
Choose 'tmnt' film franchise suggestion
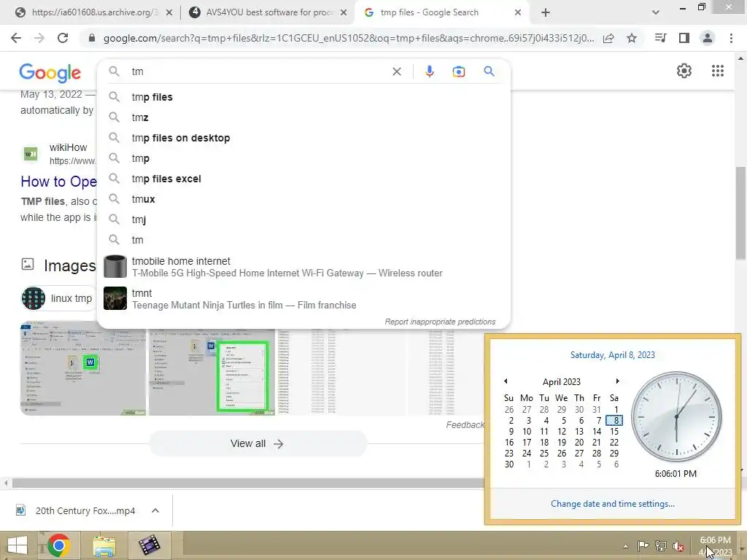303,298
